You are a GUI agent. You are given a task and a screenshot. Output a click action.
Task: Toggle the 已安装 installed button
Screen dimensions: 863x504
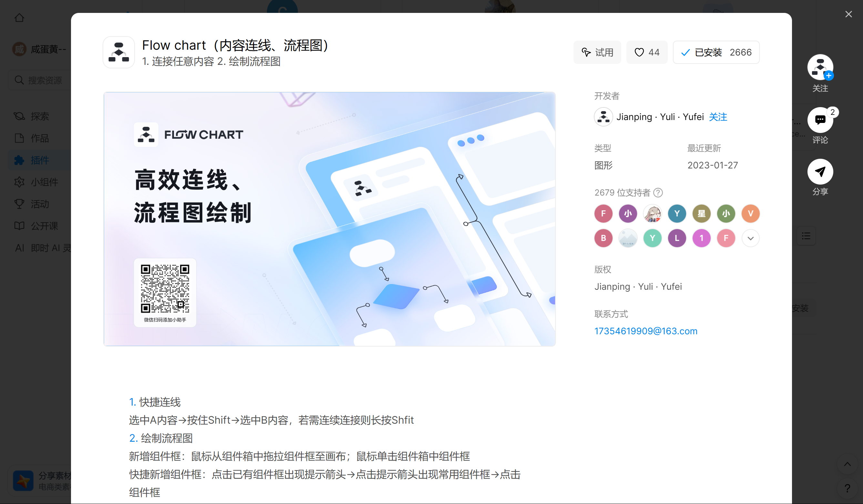point(716,52)
